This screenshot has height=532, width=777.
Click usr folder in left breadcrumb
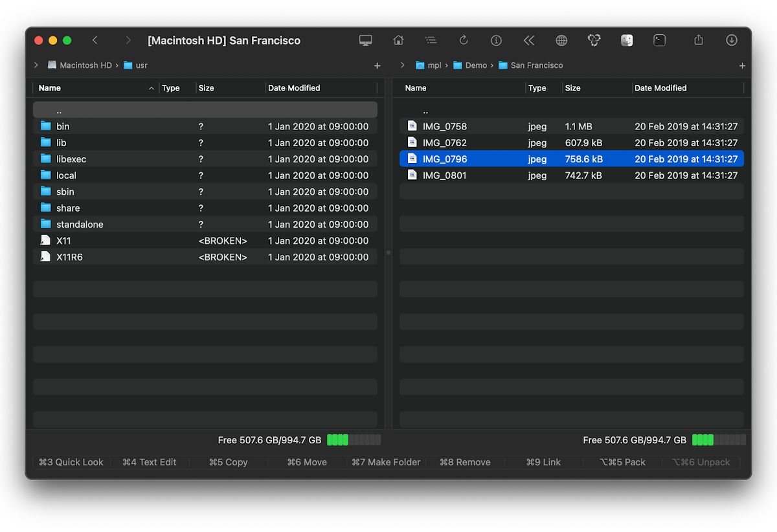pyautogui.click(x=136, y=65)
